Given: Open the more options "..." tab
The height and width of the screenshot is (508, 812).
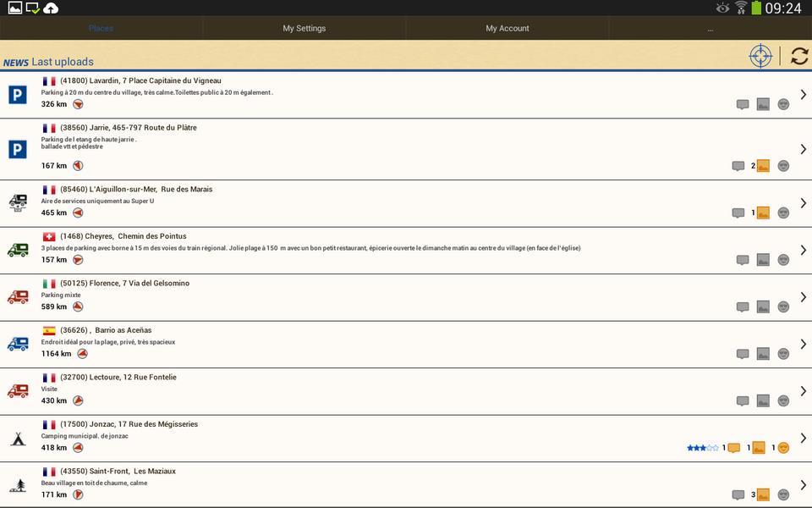Looking at the screenshot, I should (710, 28).
